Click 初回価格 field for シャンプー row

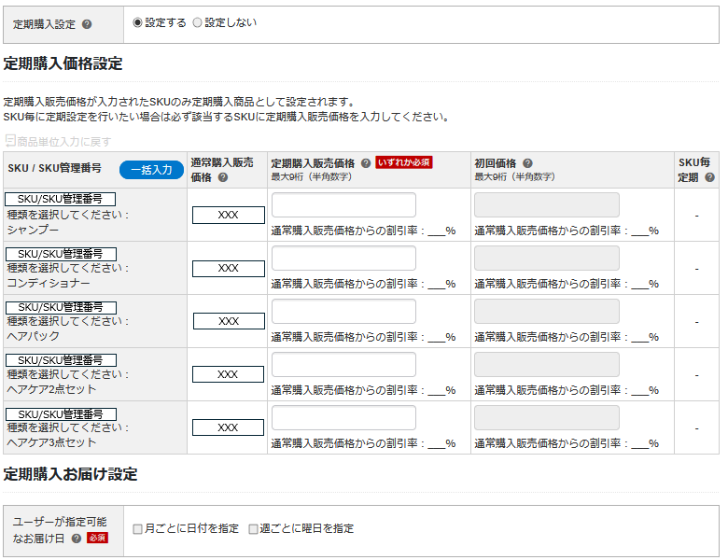(x=547, y=205)
